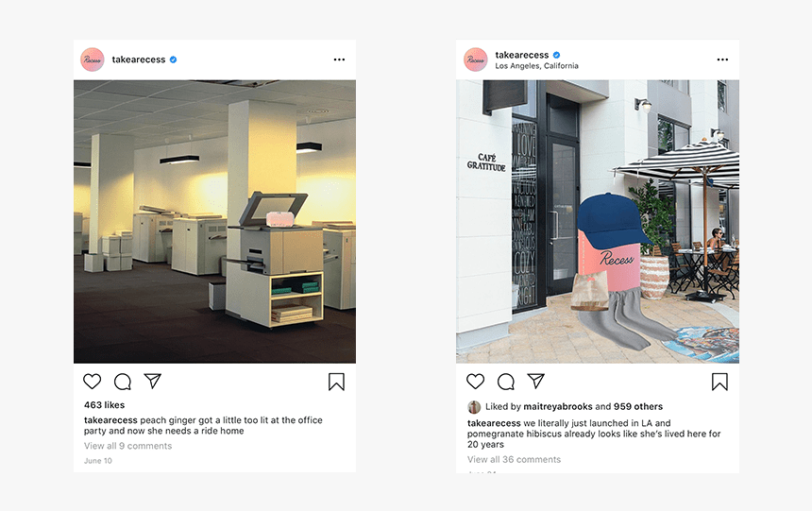Share the office copier post via paper plane
The width and height of the screenshot is (812, 511).
point(153,381)
